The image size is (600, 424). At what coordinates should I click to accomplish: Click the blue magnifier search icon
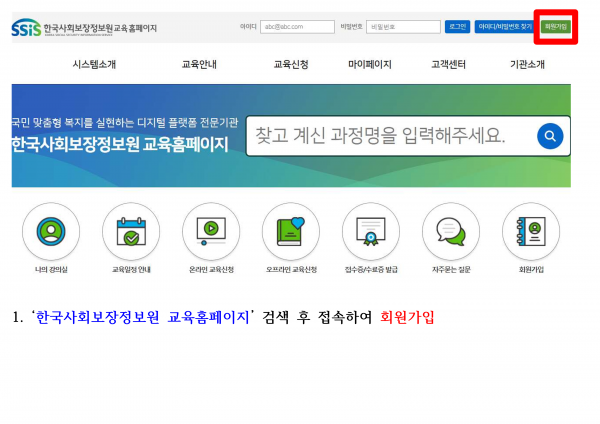550,136
